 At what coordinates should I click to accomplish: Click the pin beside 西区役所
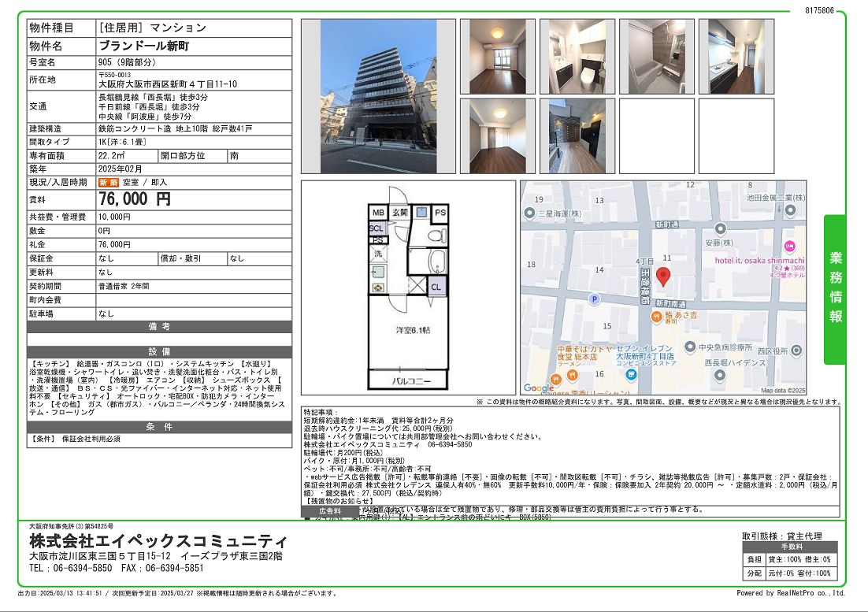click(x=796, y=351)
